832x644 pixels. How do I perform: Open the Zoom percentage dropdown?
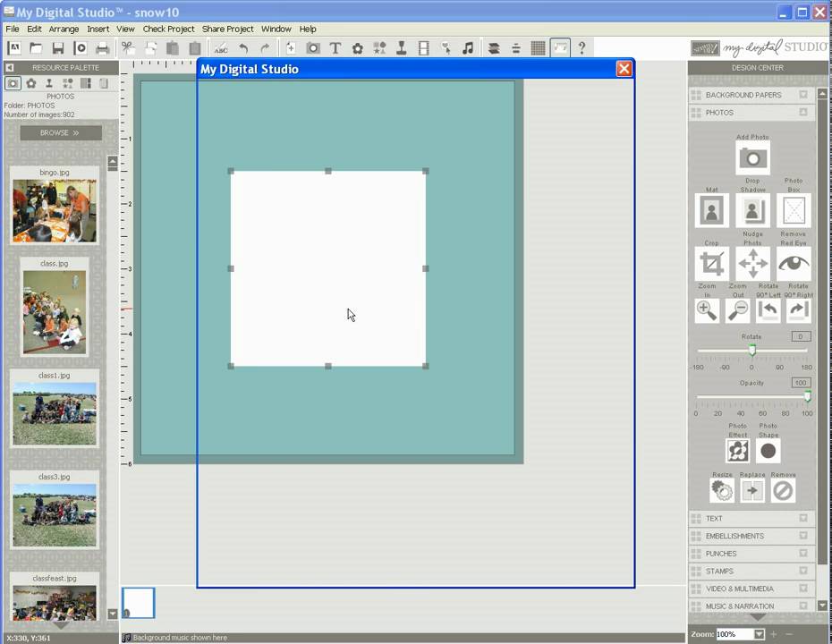(x=760, y=634)
